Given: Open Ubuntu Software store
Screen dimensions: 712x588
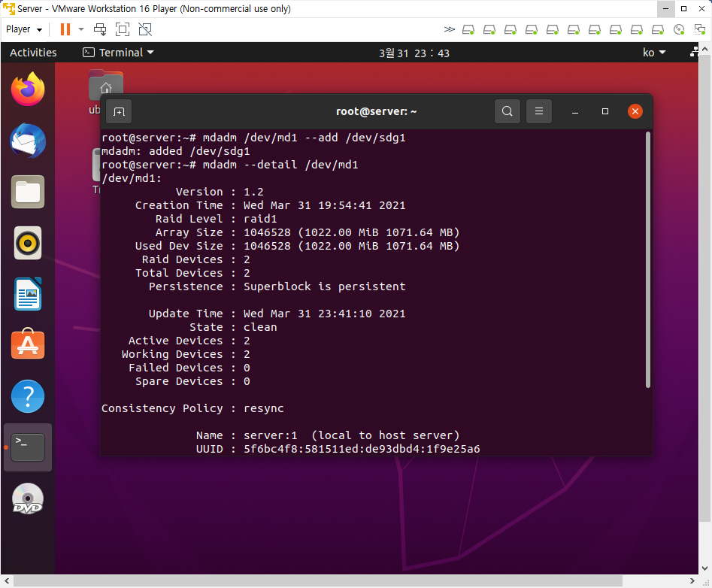Looking at the screenshot, I should coord(28,344).
